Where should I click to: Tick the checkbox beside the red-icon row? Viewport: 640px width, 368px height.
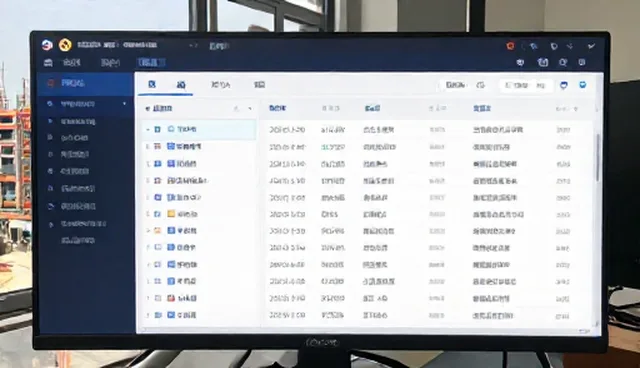[x=158, y=298]
